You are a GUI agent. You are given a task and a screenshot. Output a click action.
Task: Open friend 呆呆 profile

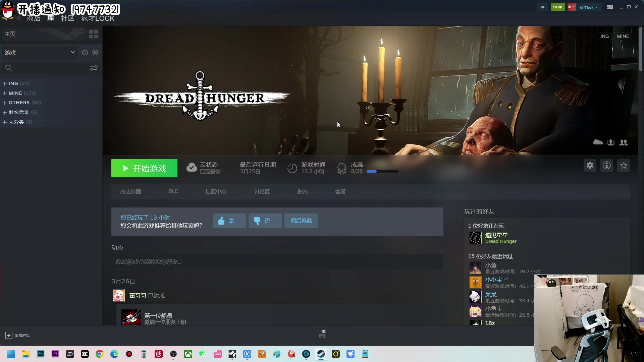pyautogui.click(x=491, y=294)
